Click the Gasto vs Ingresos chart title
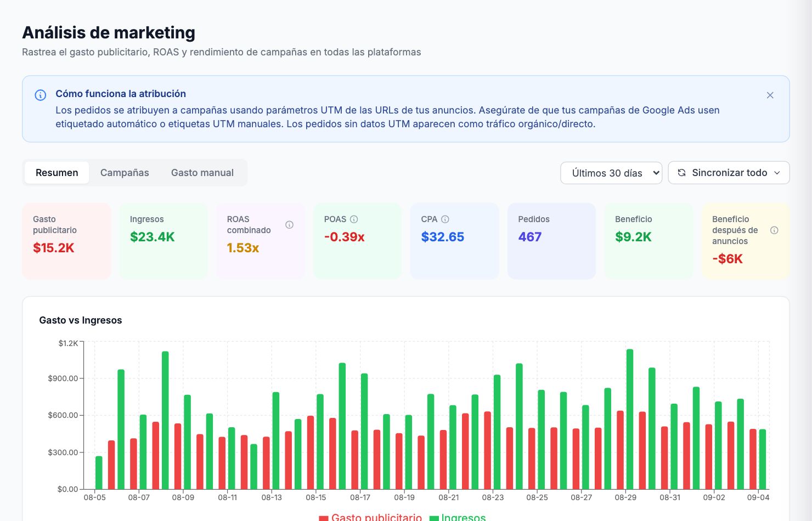Viewport: 812px width, 521px height. 81,320
